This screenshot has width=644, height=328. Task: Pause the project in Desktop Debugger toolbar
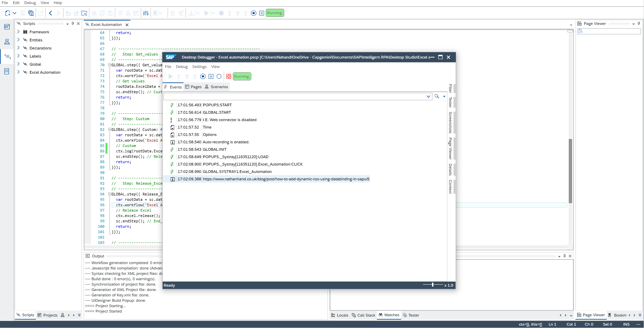[x=211, y=76]
